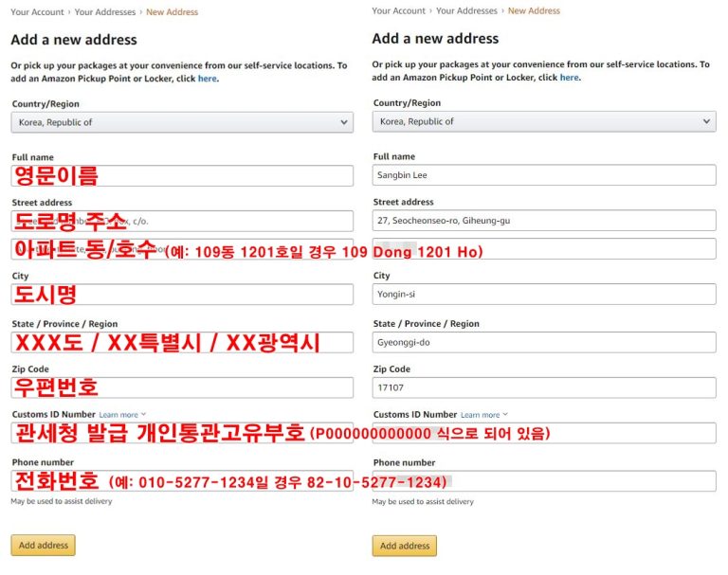Click the right 'Add address' button
The width and height of the screenshot is (728, 575).
(405, 546)
